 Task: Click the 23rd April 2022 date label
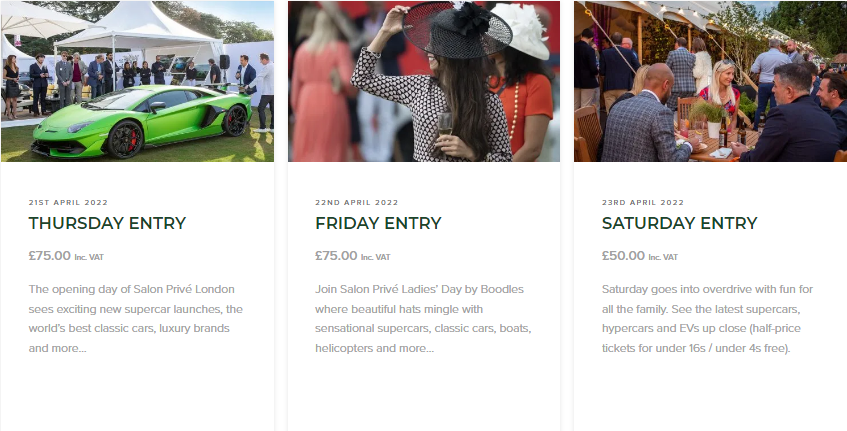click(643, 203)
